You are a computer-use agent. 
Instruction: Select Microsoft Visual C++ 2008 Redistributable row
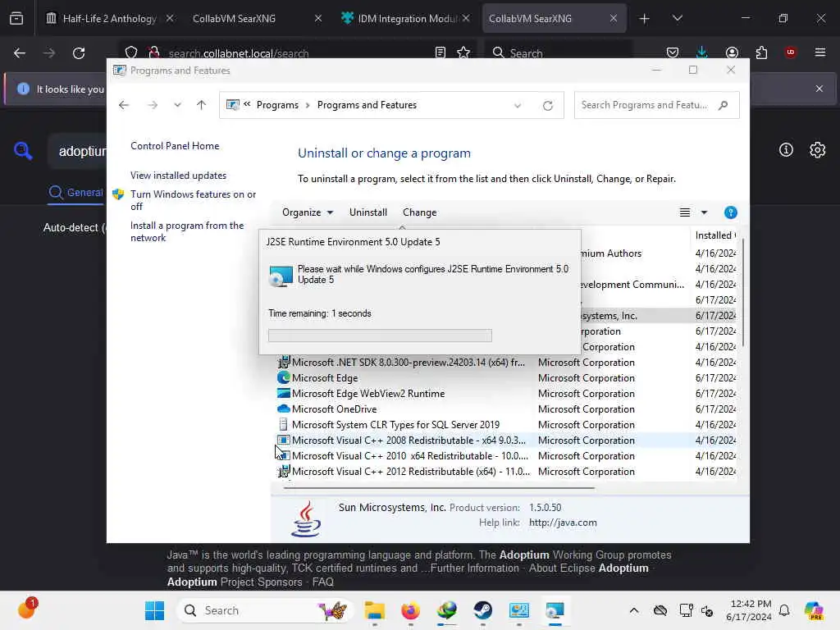click(506, 441)
